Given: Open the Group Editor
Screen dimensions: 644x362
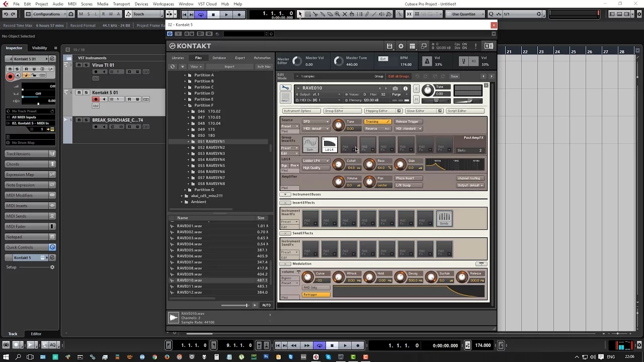Looking at the screenshot, I should [x=342, y=111].
